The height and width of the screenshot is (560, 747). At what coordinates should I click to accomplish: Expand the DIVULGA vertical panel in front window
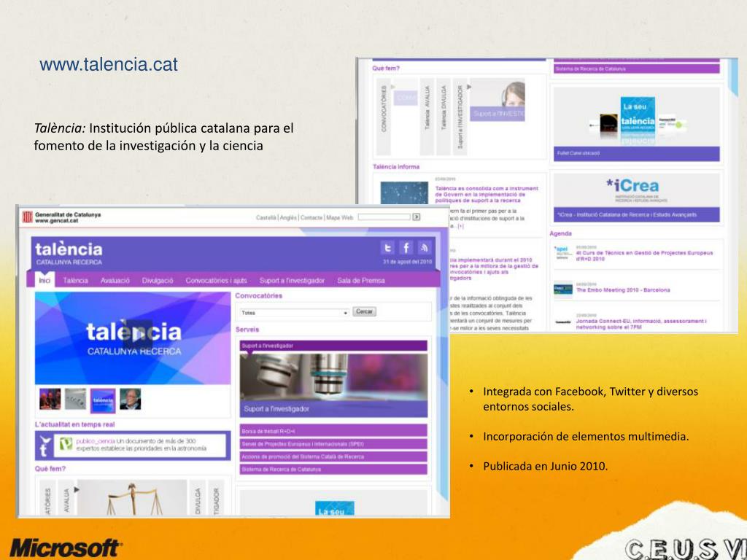tap(198, 498)
